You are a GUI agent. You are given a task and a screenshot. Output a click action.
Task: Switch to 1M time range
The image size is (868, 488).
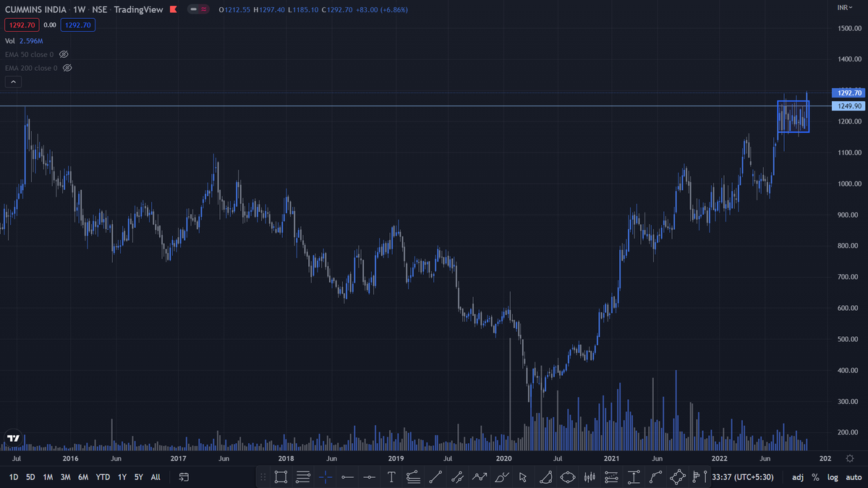[48, 477]
